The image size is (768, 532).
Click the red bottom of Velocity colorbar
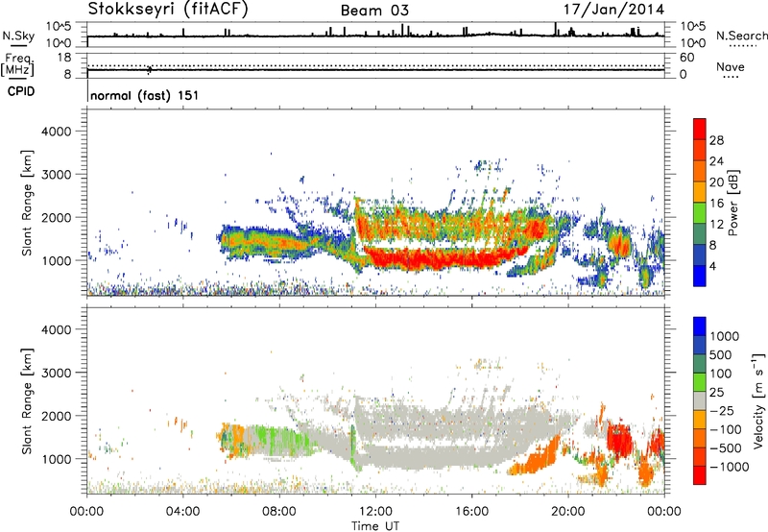(700, 475)
